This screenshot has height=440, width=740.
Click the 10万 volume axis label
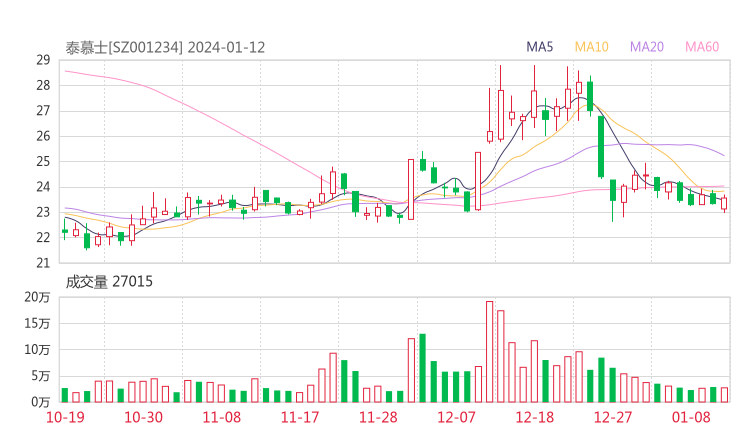[37, 350]
